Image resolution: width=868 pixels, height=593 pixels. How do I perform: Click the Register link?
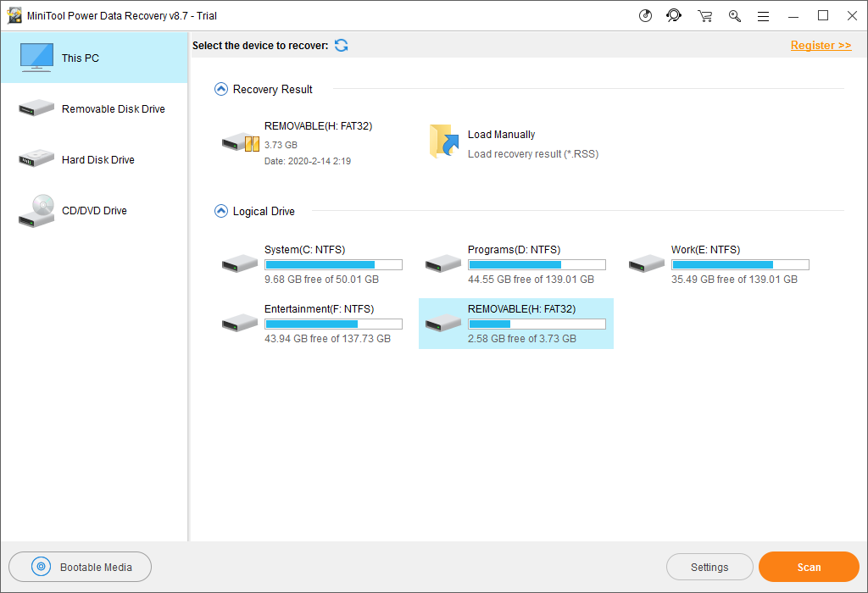(821, 45)
